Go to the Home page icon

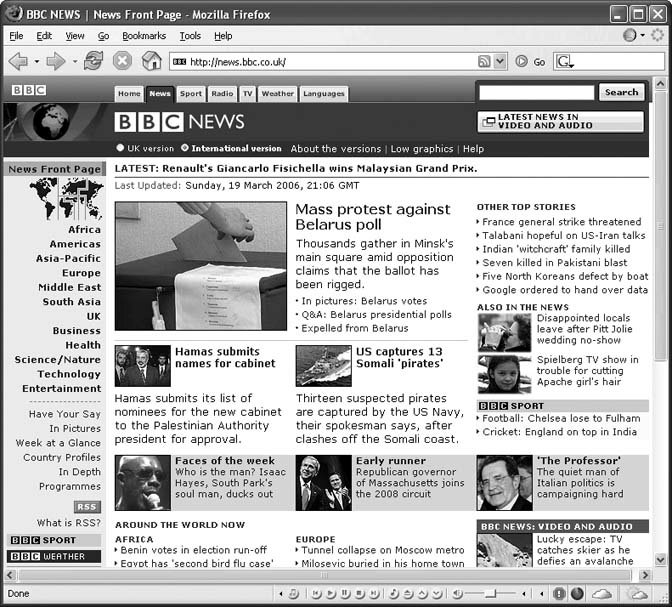pos(152,60)
